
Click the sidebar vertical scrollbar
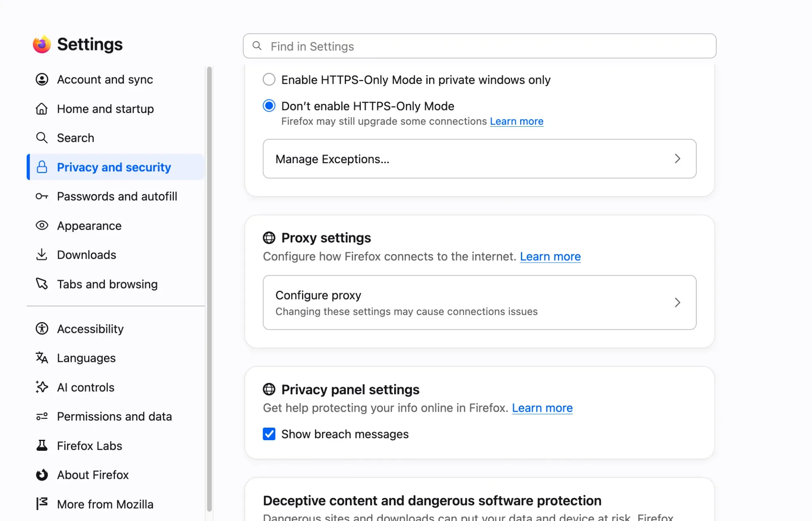coord(209,288)
